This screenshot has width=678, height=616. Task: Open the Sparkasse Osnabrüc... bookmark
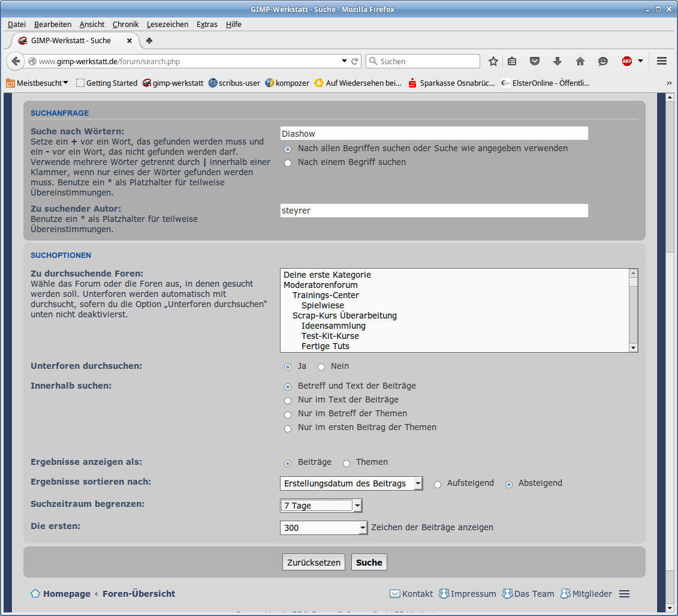451,83
